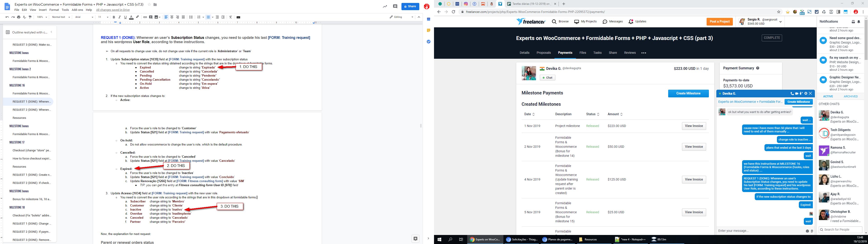This screenshot has width=868, height=244.
Task: Toggle the bulleted list button
Action: [208, 17]
